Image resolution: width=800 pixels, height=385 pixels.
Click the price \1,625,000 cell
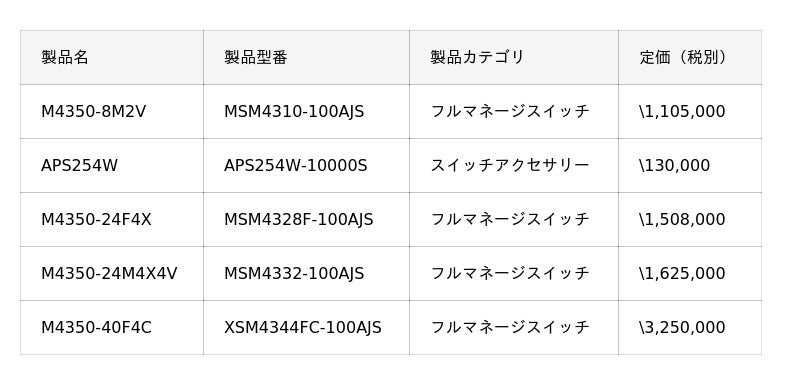[x=690, y=273]
